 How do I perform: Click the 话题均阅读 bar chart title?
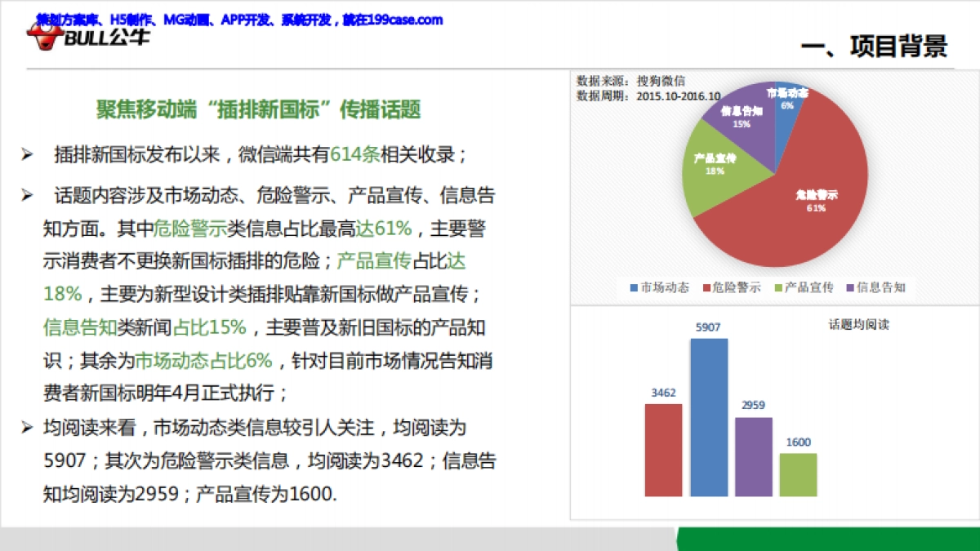[857, 325]
